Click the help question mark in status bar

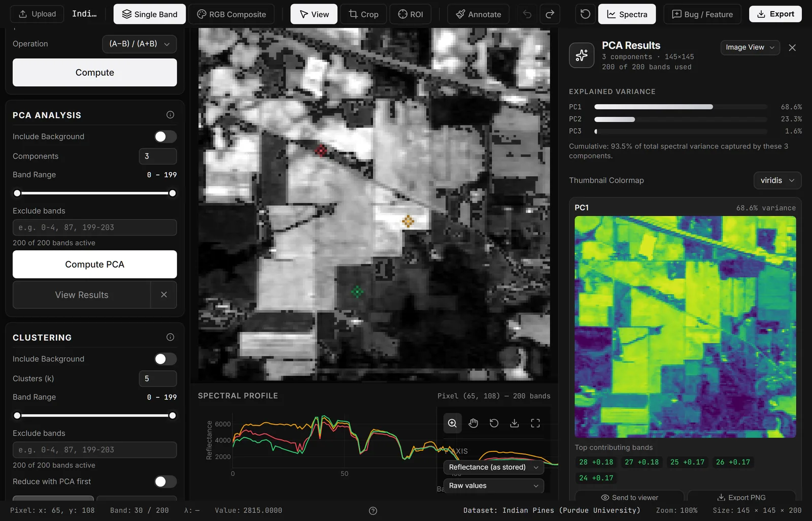tap(373, 511)
